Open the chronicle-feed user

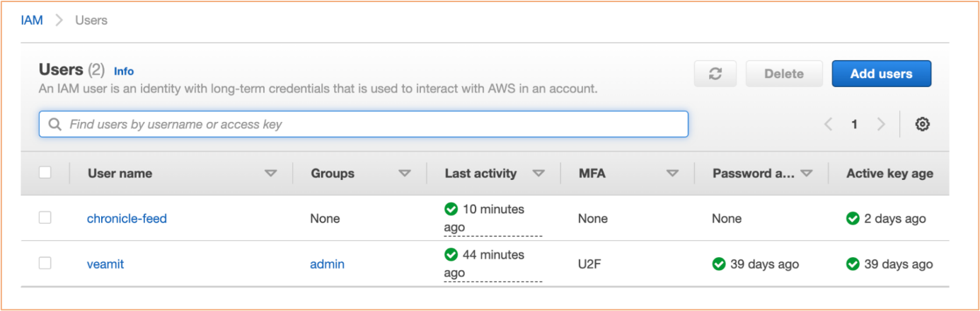[127, 219]
